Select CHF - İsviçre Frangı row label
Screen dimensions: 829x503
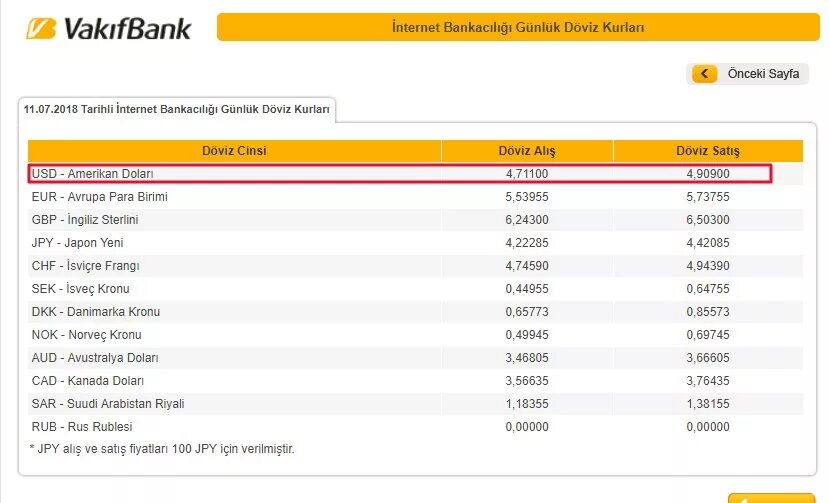tap(86, 266)
